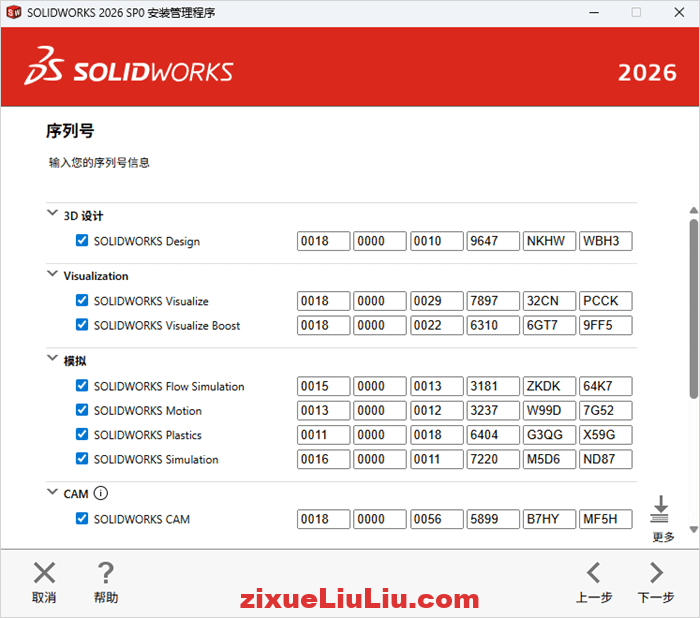700x618 pixels.
Task: Click the CAM info icon
Action: pyautogui.click(x=101, y=493)
